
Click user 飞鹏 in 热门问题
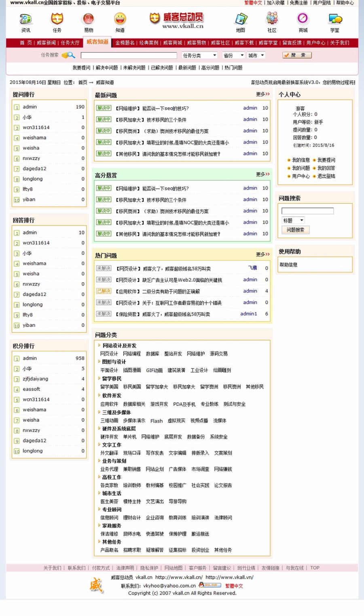point(252,268)
